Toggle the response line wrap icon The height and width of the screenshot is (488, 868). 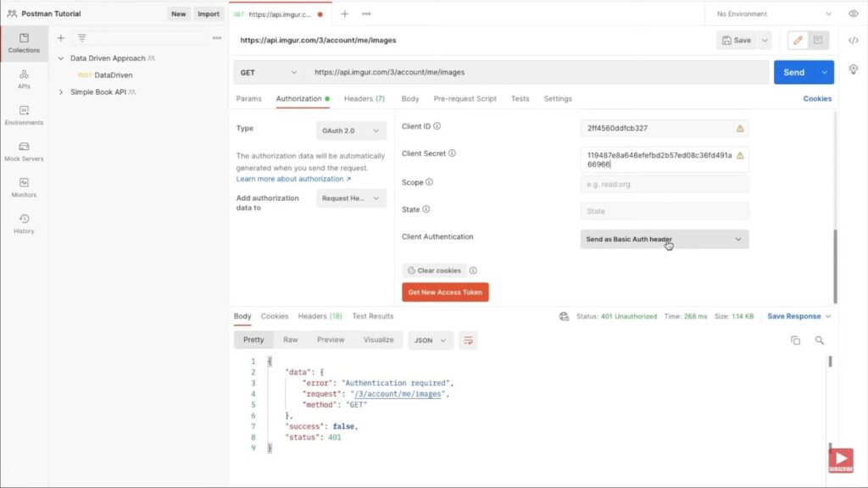point(468,341)
